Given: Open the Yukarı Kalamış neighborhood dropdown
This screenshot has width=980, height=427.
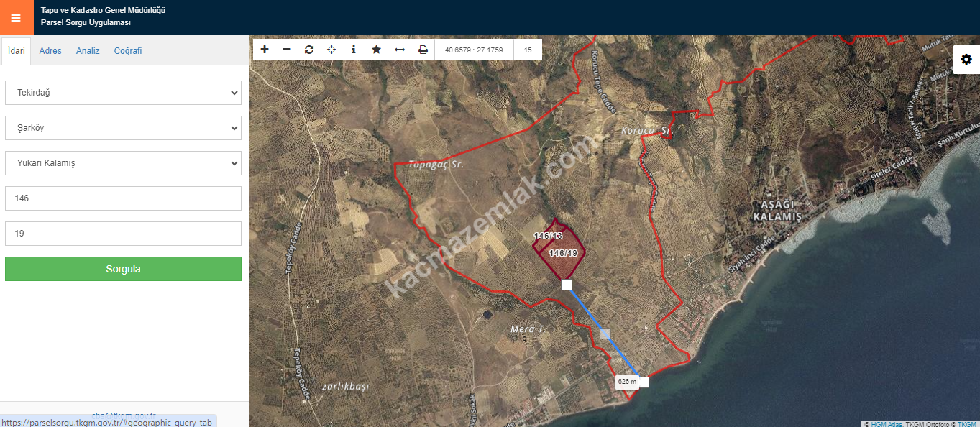Looking at the screenshot, I should click(123, 163).
